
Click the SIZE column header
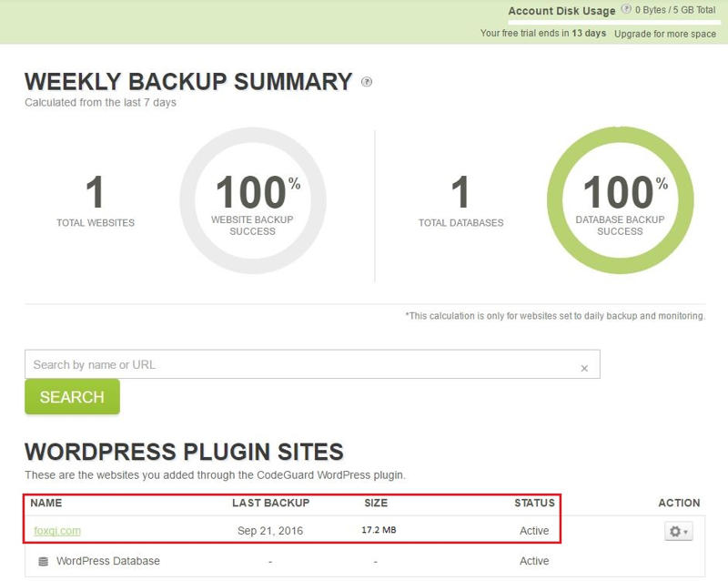(376, 503)
